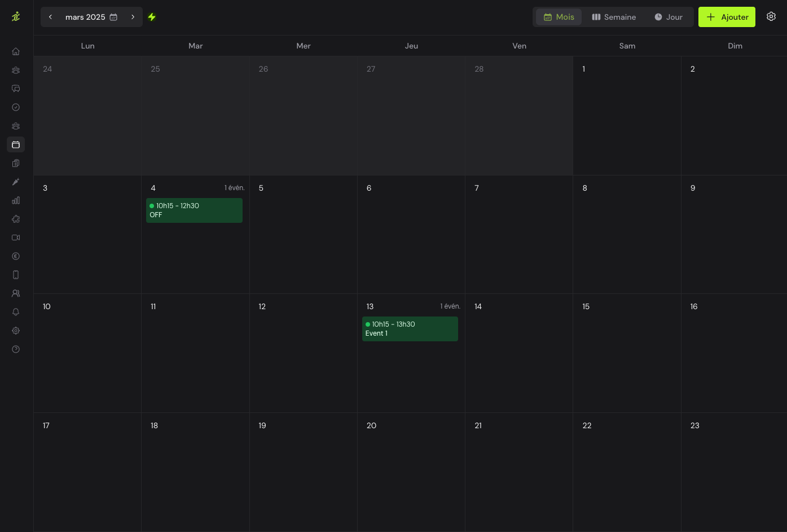Image resolution: width=787 pixels, height=532 pixels.
Task: Click the Lun column header
Action: [87, 46]
